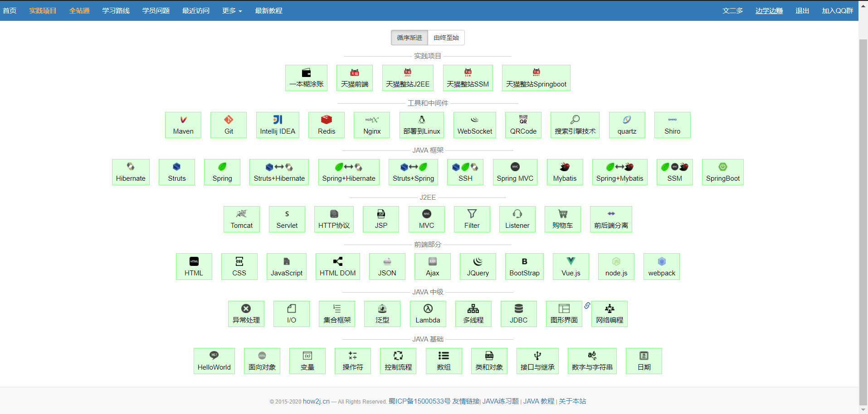Screen dimensions: 868x414
Task: Open 实践项目 in navigation bar
Action: click(x=43, y=10)
